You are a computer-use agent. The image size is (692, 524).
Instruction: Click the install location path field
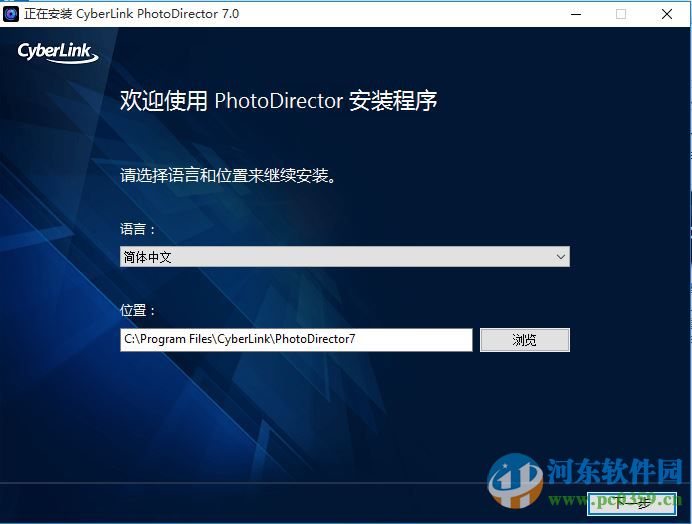296,339
